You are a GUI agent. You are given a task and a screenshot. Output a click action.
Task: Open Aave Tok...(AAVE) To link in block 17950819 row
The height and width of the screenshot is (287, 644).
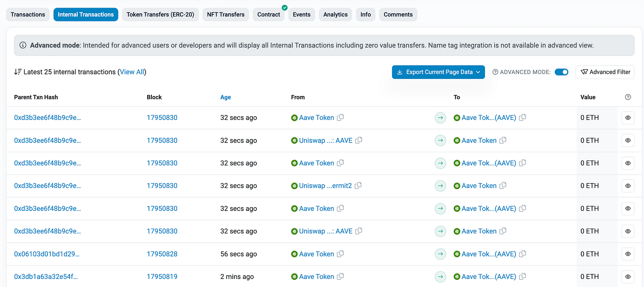coord(489,277)
